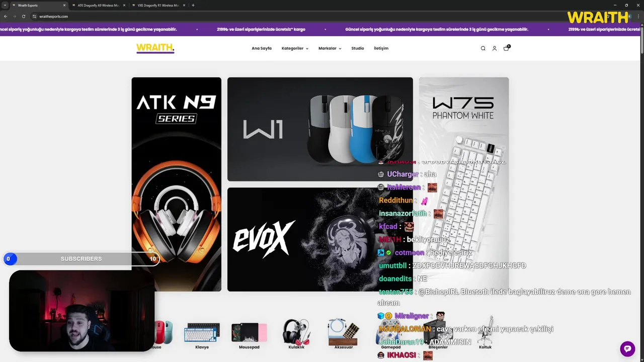Screen dimensions: 644x362
Task: Click the browser forward arrow
Action: click(x=15, y=16)
